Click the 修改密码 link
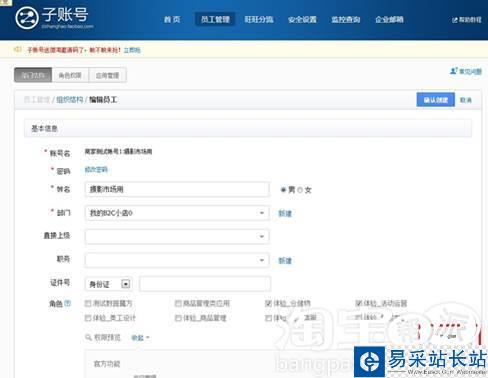 [96, 170]
